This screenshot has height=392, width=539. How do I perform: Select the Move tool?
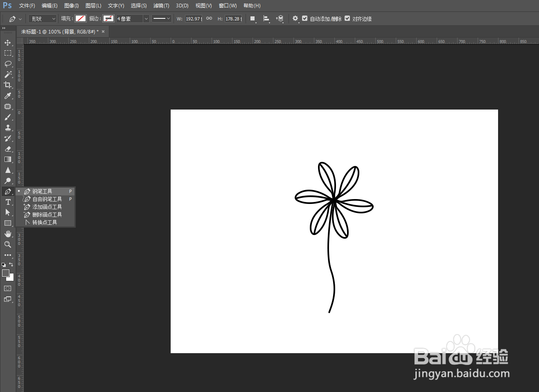[8, 43]
